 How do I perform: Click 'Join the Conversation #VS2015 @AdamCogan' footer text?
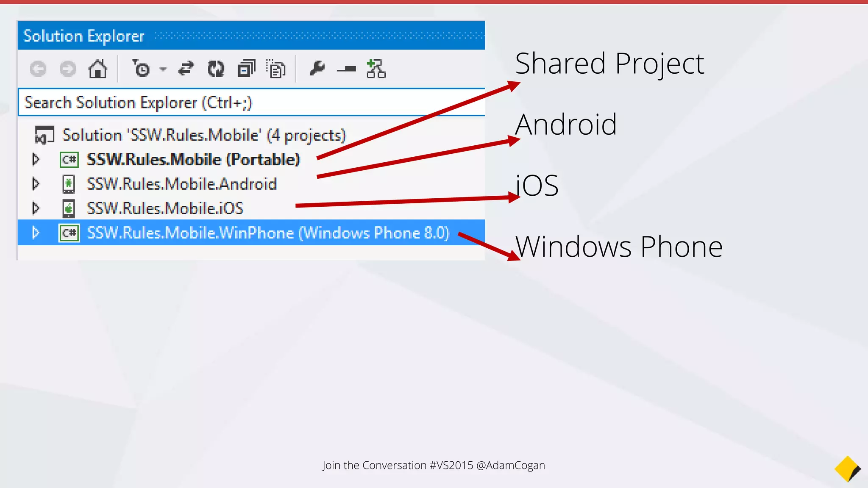[x=434, y=465]
